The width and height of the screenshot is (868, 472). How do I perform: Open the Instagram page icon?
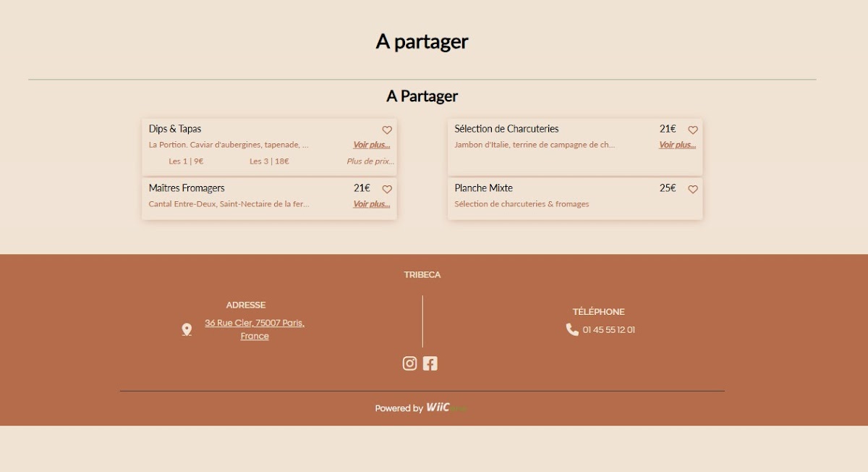pyautogui.click(x=409, y=363)
